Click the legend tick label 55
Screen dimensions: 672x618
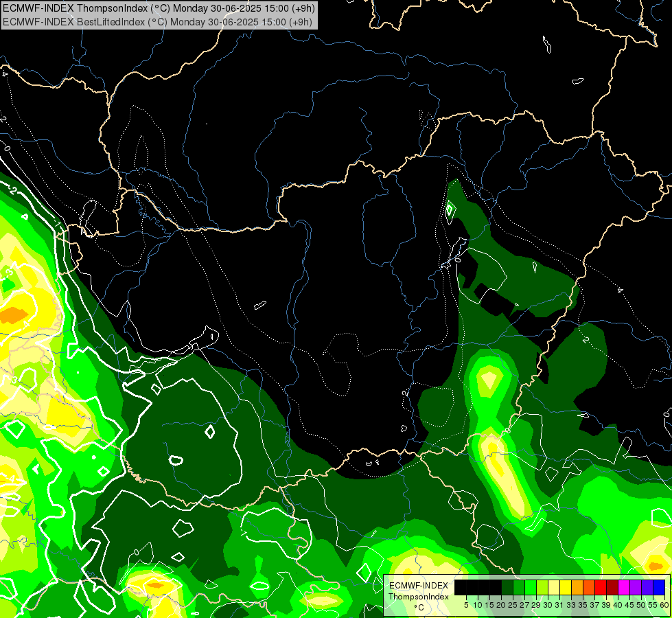pos(653,605)
